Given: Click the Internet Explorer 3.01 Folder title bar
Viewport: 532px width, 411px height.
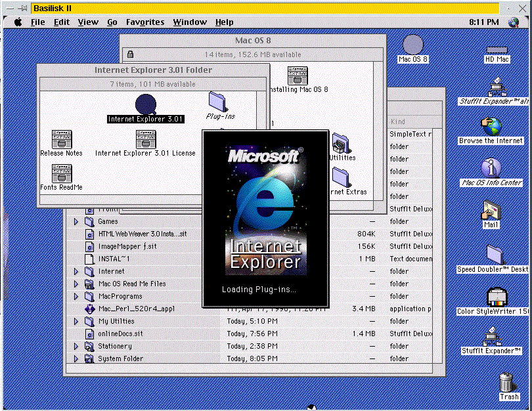Looking at the screenshot, I should [153, 70].
